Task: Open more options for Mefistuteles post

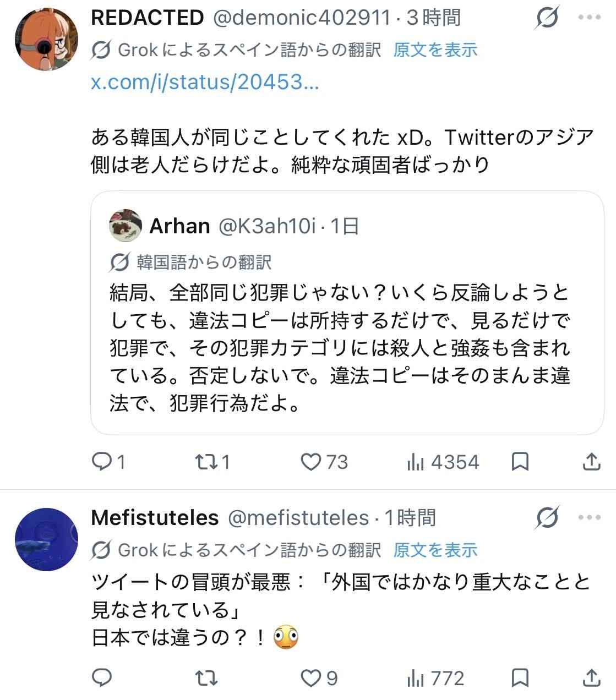Action: [589, 518]
